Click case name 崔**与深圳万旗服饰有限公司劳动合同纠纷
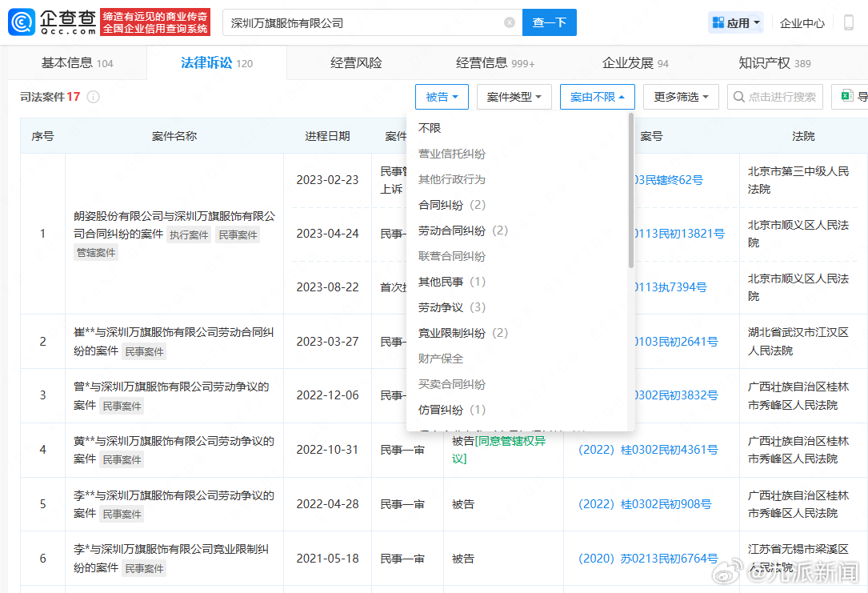The height and width of the screenshot is (593, 868). pos(174,341)
